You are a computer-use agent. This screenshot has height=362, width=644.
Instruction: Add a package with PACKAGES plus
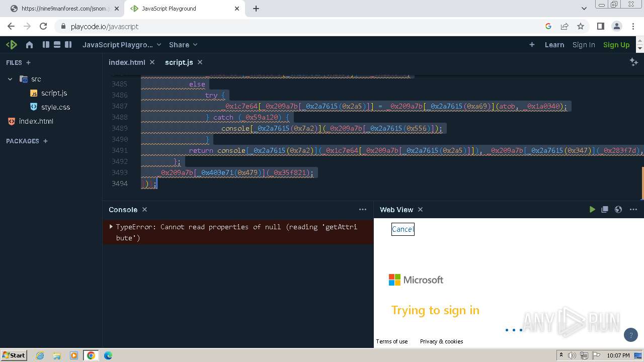45,141
